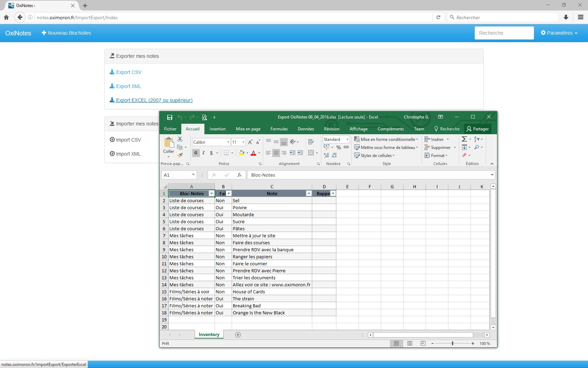
Task: Open the Calibri font name dropdown
Action: (228, 142)
